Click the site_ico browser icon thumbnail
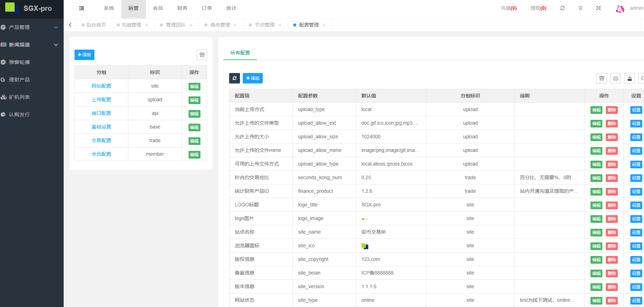Image resolution: width=644 pixels, height=307 pixels. pos(365,246)
